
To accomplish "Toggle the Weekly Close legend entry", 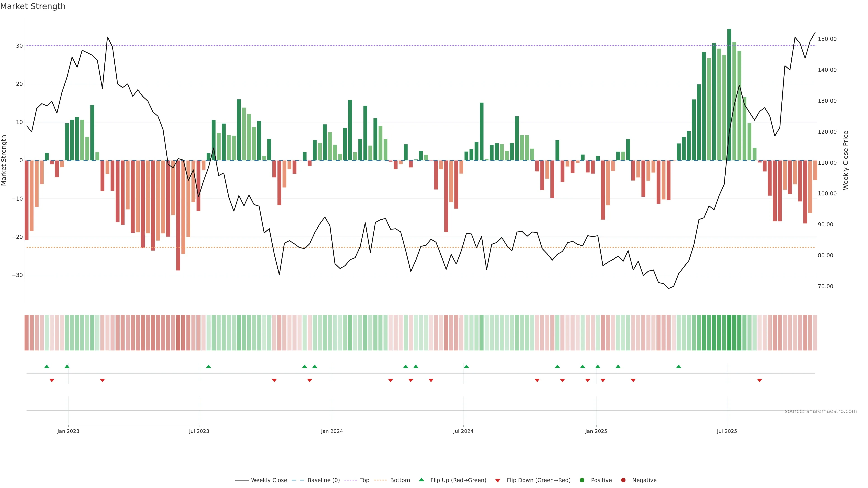I will pyautogui.click(x=261, y=480).
